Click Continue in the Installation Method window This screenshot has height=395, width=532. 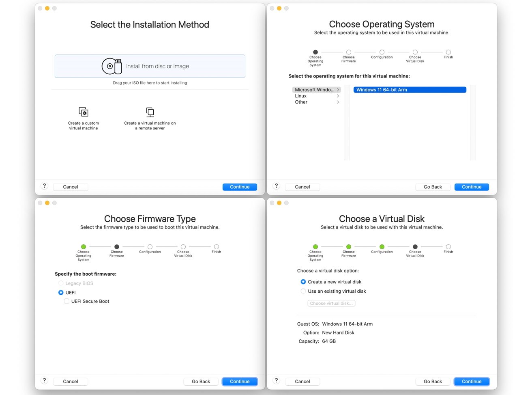(x=240, y=187)
